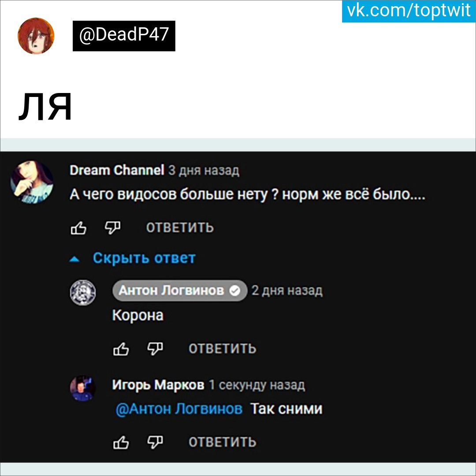
Task: Open the Dream Channel author name
Action: coord(117,170)
